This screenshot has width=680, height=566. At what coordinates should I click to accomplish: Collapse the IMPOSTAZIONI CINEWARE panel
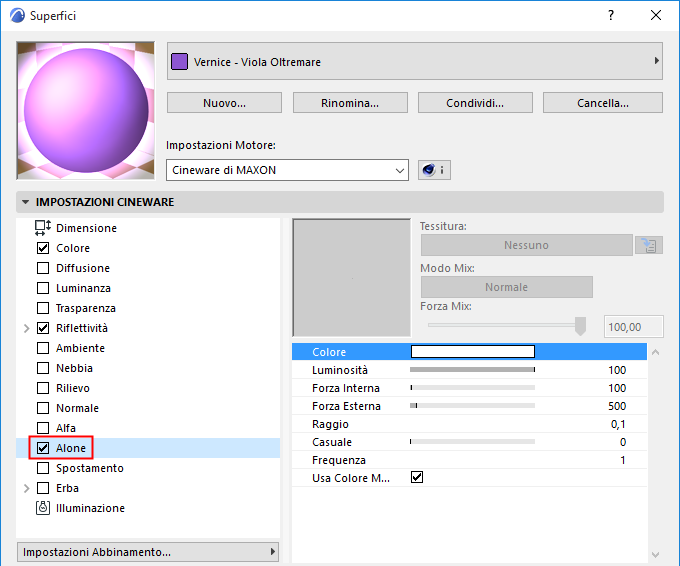click(26, 202)
